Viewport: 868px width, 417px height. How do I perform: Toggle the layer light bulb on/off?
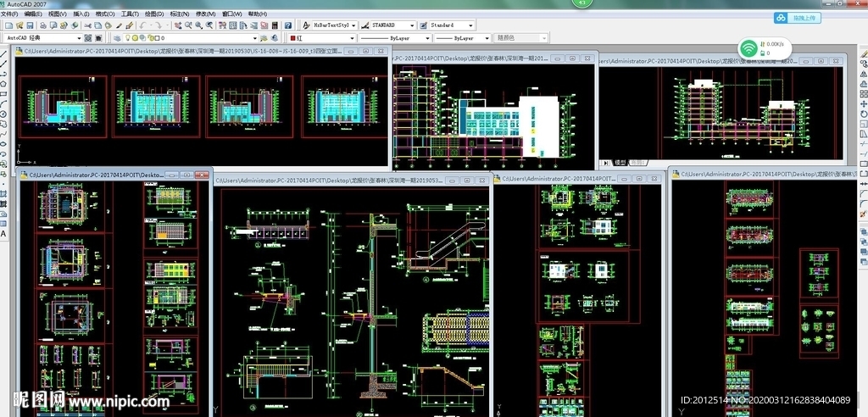click(128, 38)
